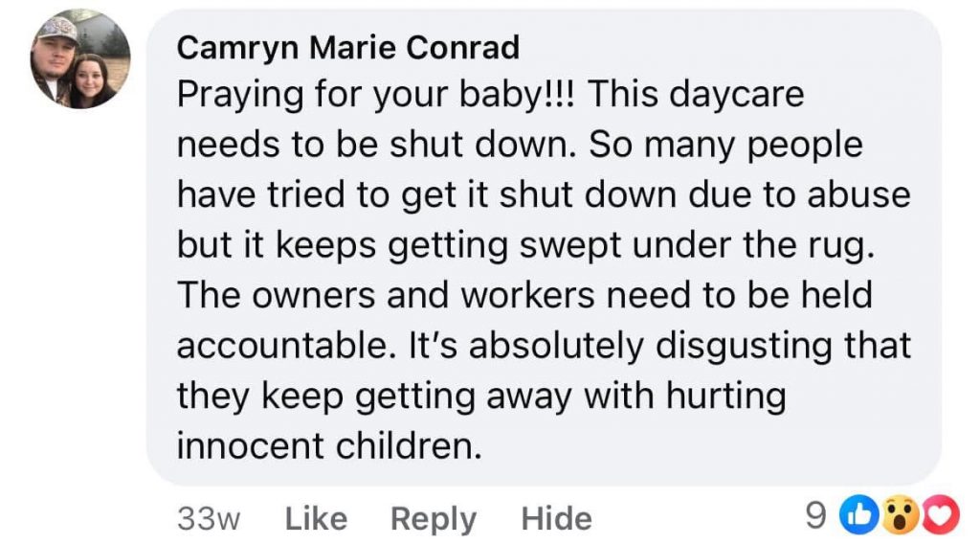Image resolution: width=980 pixels, height=544 pixels.
Task: Click the word "abuse" in the comment
Action: (x=858, y=194)
